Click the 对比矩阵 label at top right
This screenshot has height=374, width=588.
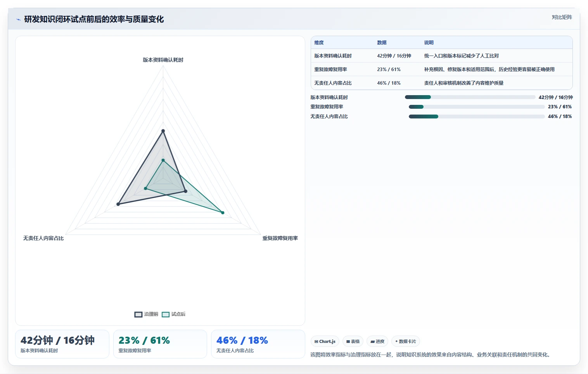(x=562, y=17)
